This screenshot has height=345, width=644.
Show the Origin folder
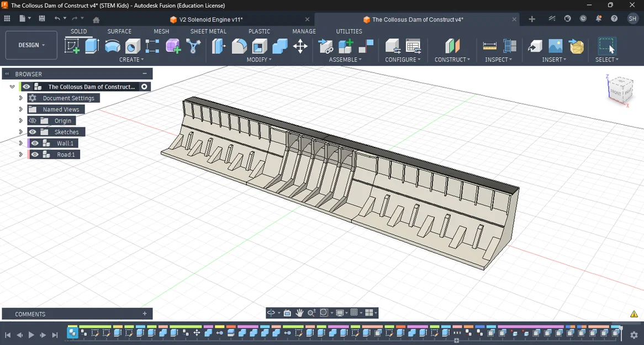coord(33,121)
